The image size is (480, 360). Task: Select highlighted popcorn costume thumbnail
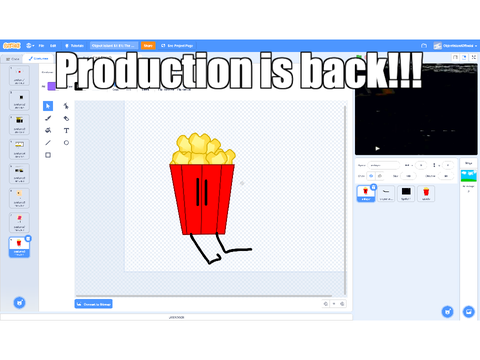(x=19, y=247)
